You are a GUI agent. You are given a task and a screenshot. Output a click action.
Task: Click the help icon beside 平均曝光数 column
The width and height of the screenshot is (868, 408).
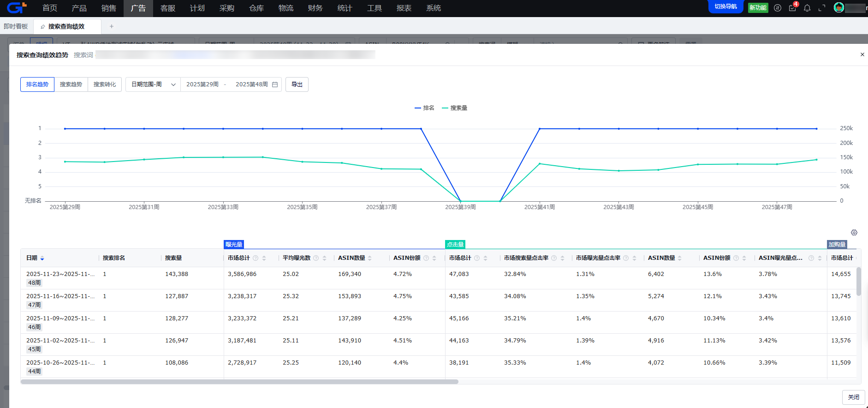click(x=316, y=258)
